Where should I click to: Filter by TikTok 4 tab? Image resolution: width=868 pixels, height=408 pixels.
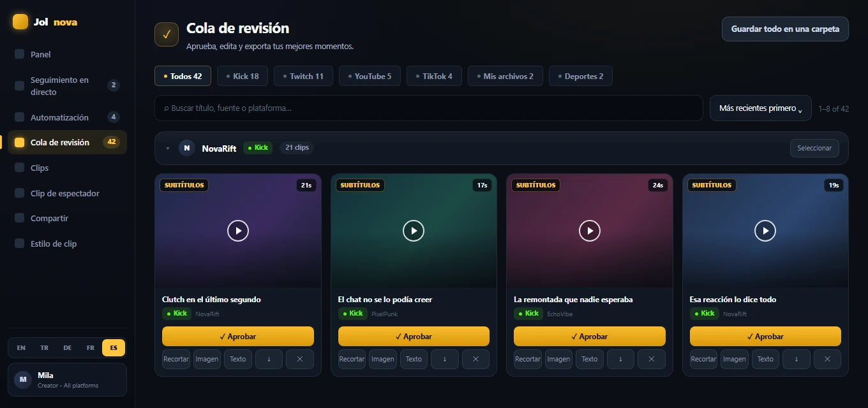pos(435,76)
